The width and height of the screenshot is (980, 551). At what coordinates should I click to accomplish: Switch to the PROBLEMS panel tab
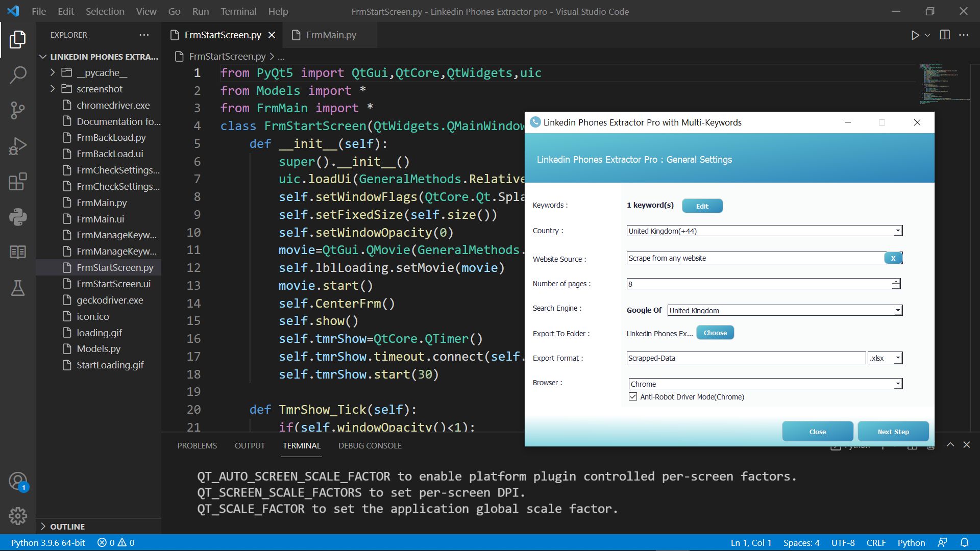(x=197, y=445)
